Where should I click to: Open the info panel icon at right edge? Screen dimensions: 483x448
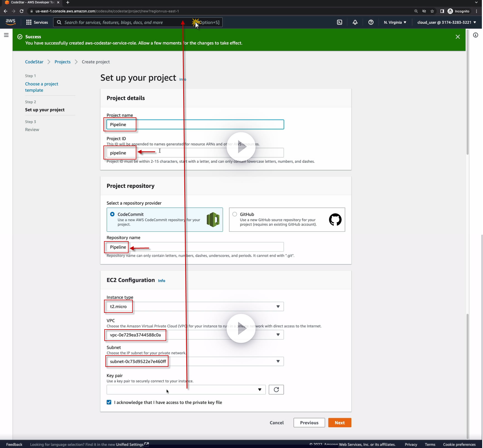tap(475, 35)
